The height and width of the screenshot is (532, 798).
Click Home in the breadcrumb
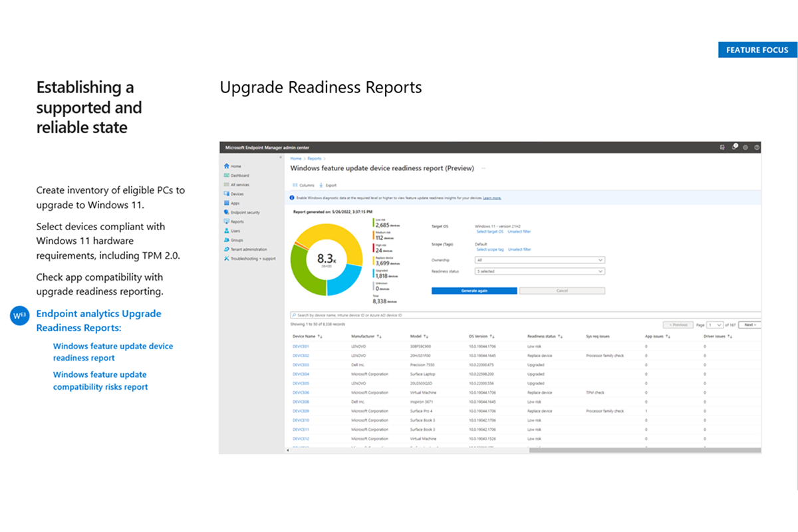click(x=296, y=159)
